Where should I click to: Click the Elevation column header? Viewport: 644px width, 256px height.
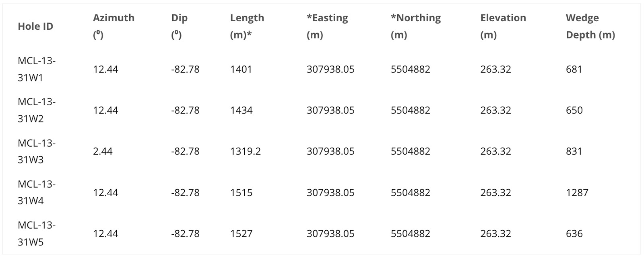[x=503, y=26]
